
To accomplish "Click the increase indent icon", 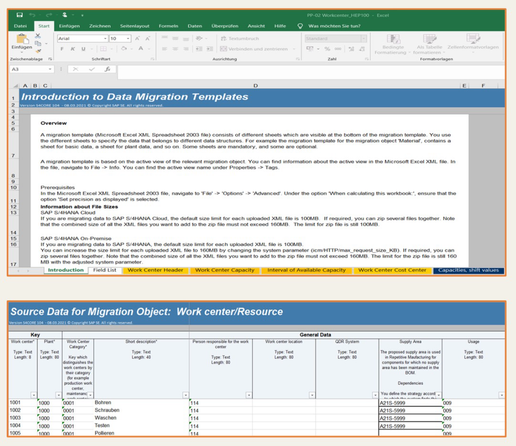I will point(210,49).
